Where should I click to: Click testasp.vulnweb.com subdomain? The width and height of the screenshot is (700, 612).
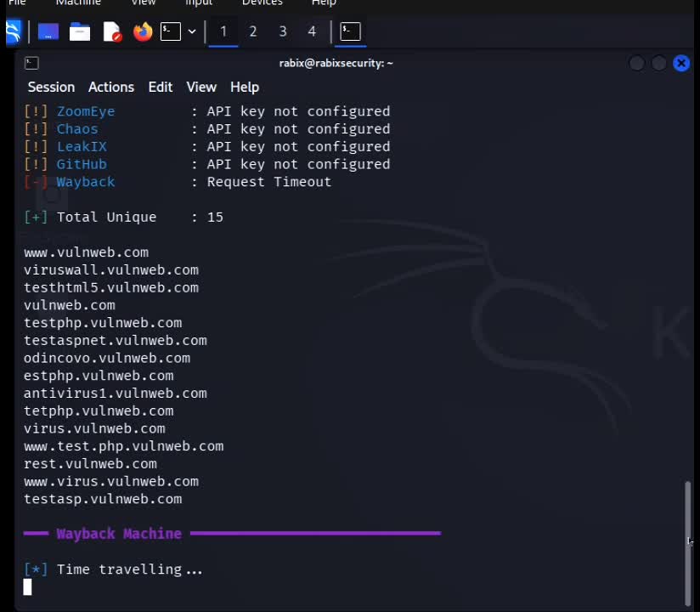click(103, 499)
